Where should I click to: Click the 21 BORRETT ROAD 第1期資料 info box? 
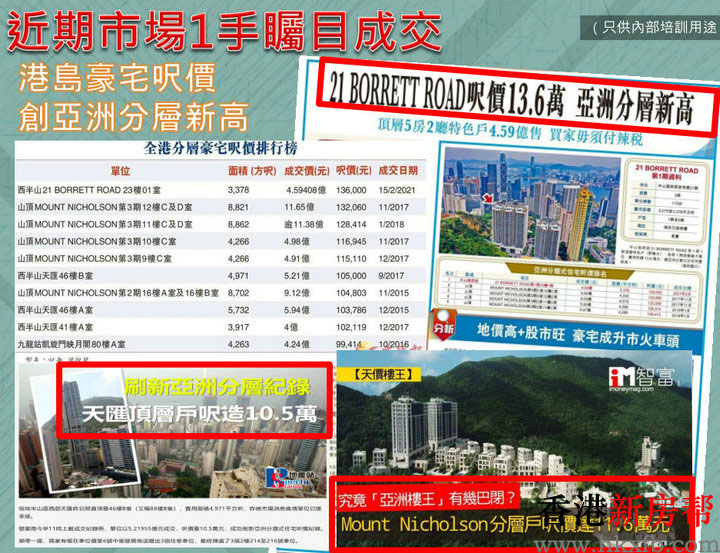pyautogui.click(x=665, y=203)
